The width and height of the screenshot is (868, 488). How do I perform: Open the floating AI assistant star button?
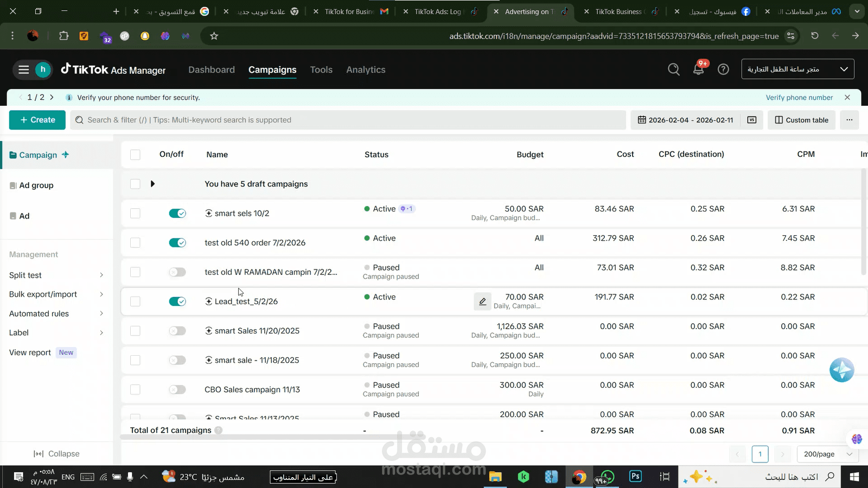click(842, 370)
